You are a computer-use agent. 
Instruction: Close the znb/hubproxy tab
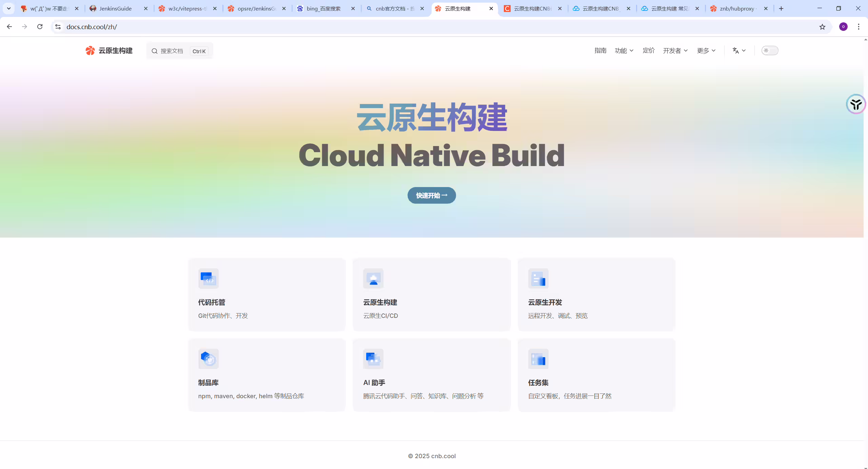[766, 8]
